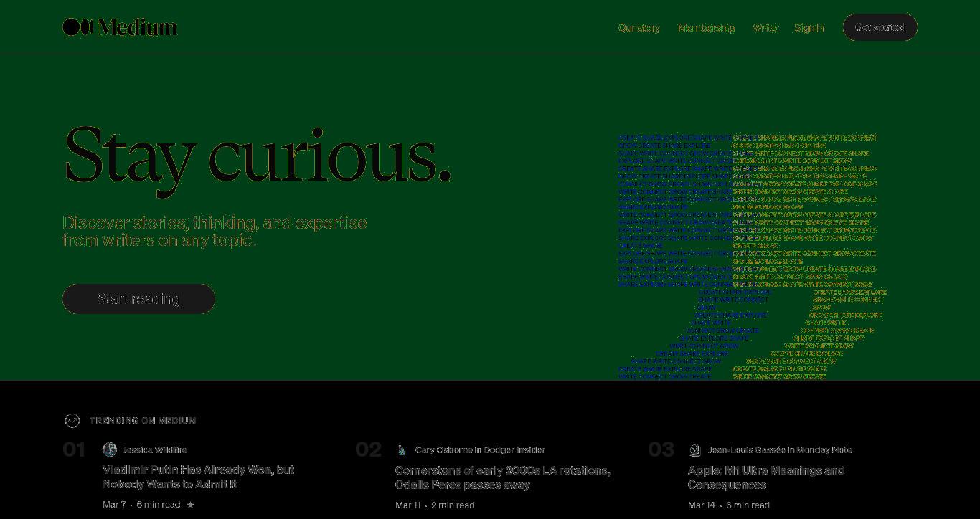Open the Apple M1 Ultra Meanings article

[x=766, y=478]
